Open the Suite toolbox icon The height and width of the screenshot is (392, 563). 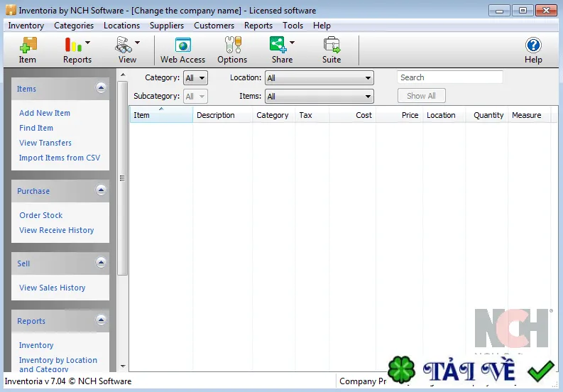tap(332, 45)
